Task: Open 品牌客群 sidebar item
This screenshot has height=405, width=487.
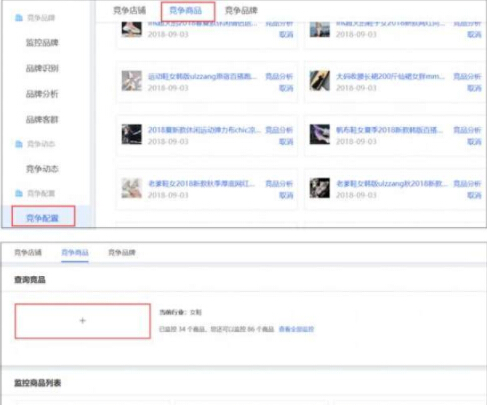Action: coord(42,119)
